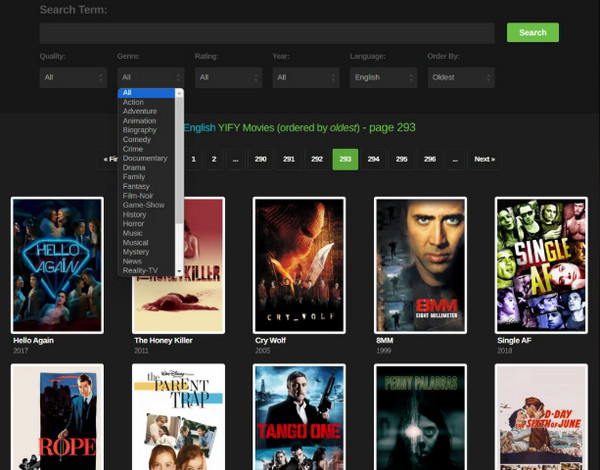Image resolution: width=600 pixels, height=470 pixels.
Task: Click the Next » pagination link
Action: point(484,159)
